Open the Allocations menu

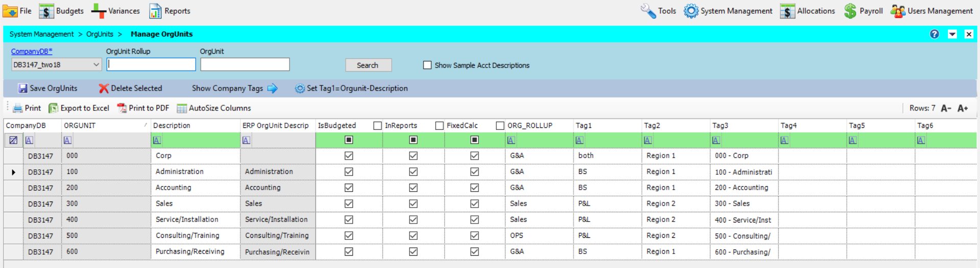click(x=807, y=11)
